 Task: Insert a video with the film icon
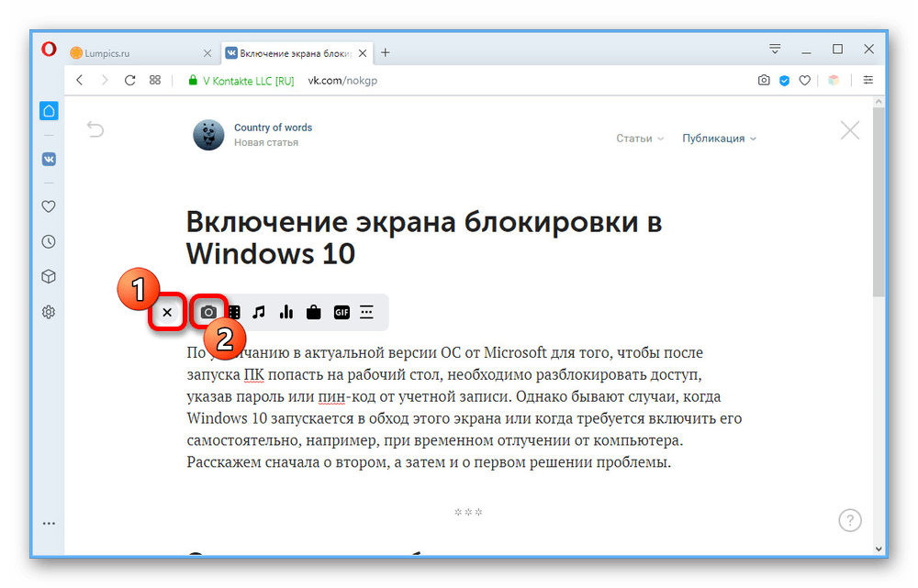[234, 313]
